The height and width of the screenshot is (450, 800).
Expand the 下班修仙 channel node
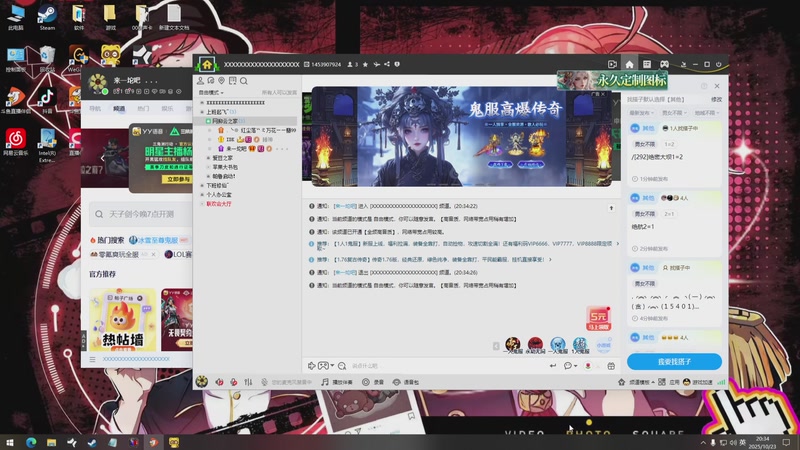[x=202, y=186]
